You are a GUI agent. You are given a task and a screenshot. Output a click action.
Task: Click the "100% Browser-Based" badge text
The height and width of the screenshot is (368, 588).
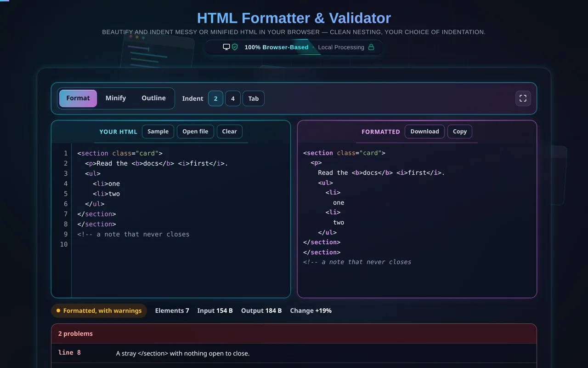pyautogui.click(x=277, y=47)
